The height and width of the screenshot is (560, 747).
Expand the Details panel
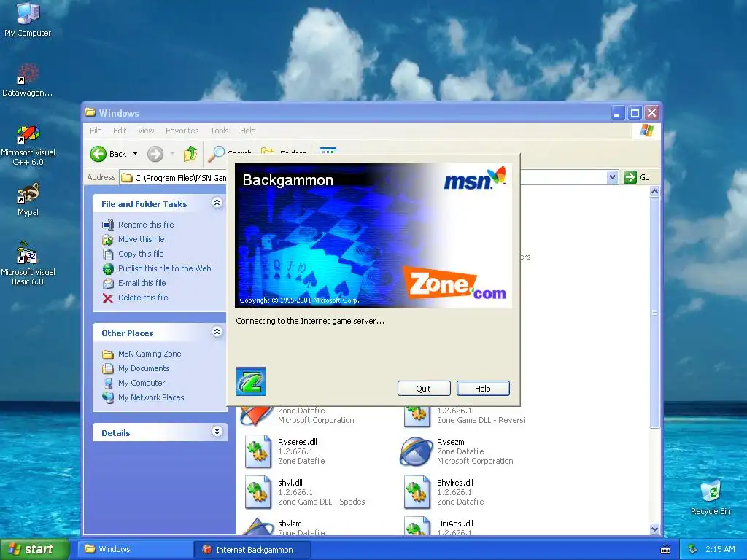click(217, 432)
